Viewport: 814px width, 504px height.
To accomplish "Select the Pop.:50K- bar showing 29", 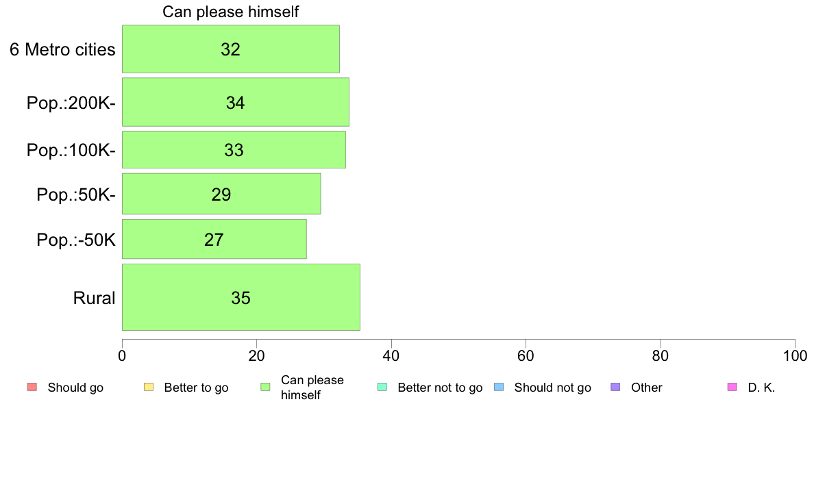I will pos(222,194).
